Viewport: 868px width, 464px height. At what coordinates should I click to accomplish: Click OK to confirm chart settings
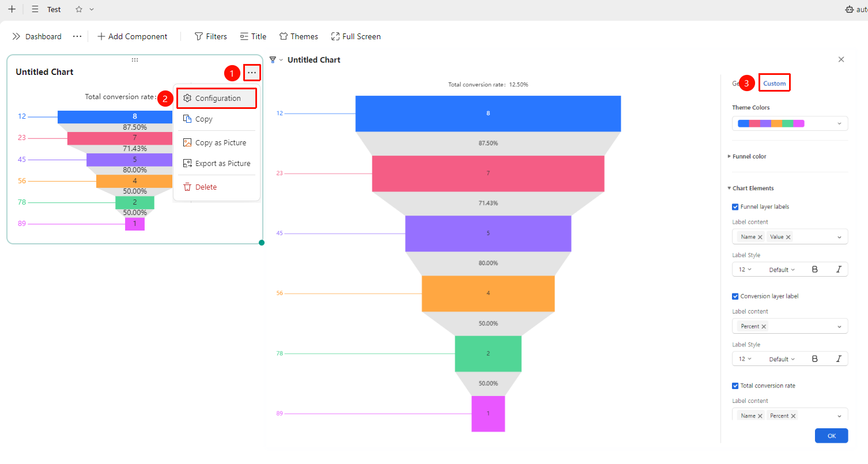(x=831, y=436)
